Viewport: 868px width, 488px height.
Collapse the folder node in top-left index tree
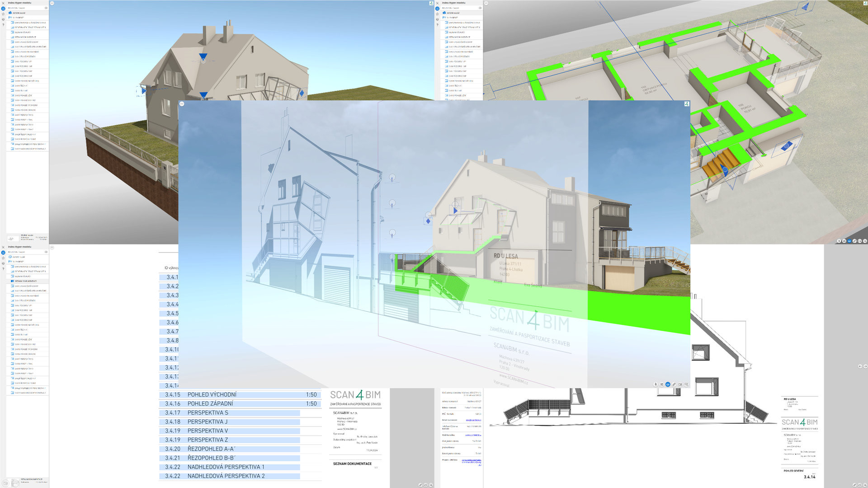tap(10, 18)
